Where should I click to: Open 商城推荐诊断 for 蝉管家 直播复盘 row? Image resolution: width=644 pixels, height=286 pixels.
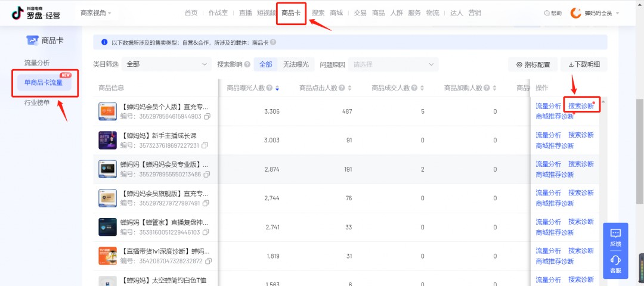tap(555, 232)
